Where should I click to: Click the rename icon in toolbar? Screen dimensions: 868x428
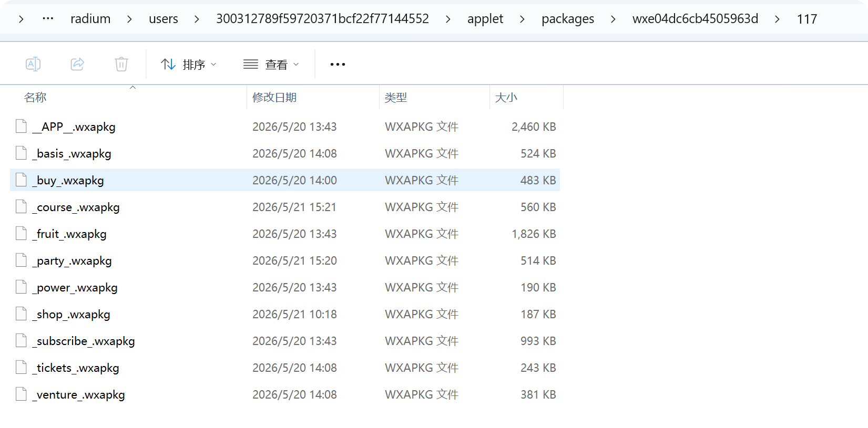pos(33,64)
